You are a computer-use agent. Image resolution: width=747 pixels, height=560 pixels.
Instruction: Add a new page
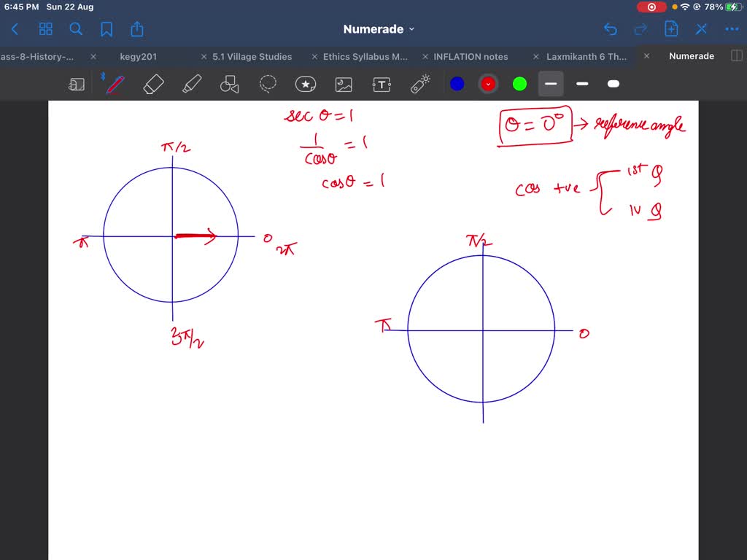[x=671, y=29]
